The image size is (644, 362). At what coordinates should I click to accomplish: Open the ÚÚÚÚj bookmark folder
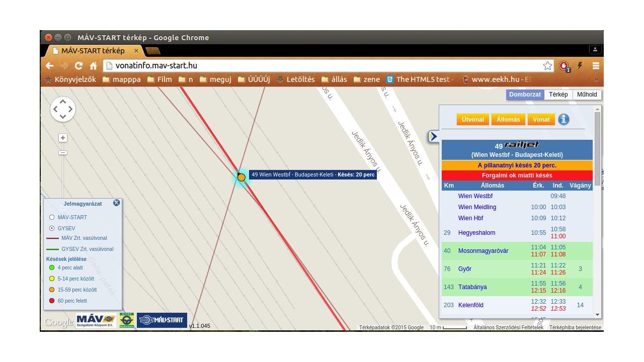point(254,79)
